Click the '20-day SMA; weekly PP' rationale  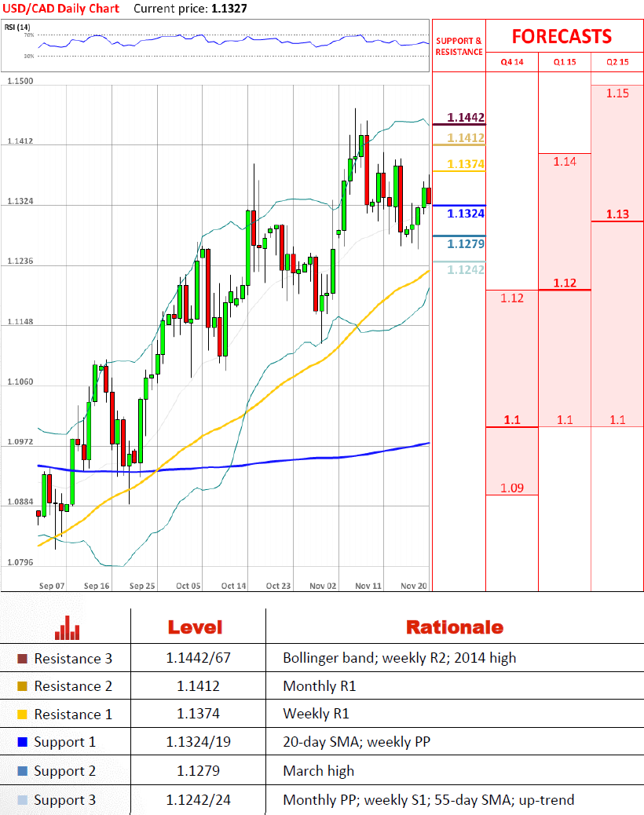tap(357, 742)
